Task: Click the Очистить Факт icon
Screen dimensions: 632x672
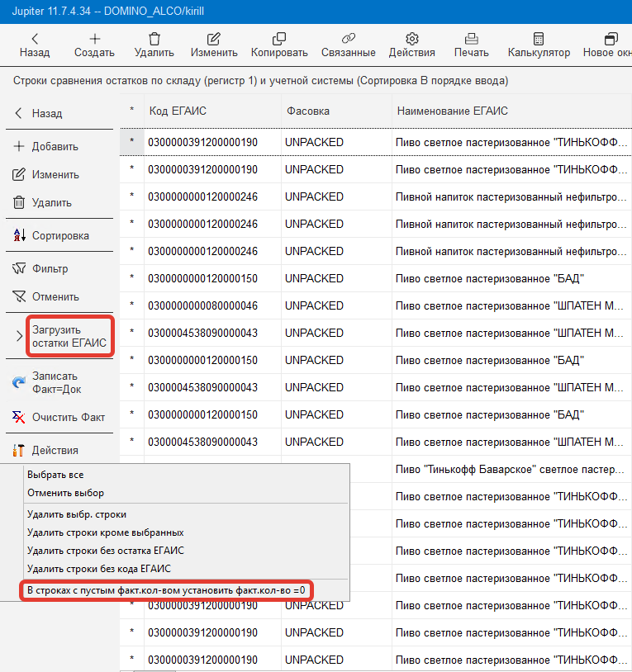Action: click(19, 417)
